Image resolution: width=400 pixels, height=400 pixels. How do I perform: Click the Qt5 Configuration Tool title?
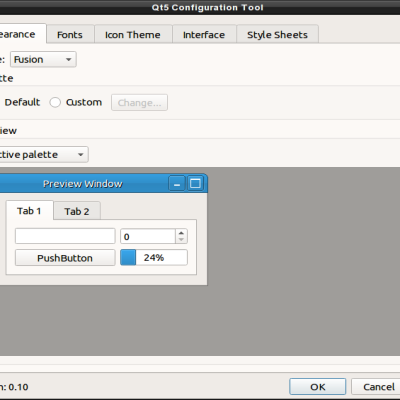tap(207, 7)
